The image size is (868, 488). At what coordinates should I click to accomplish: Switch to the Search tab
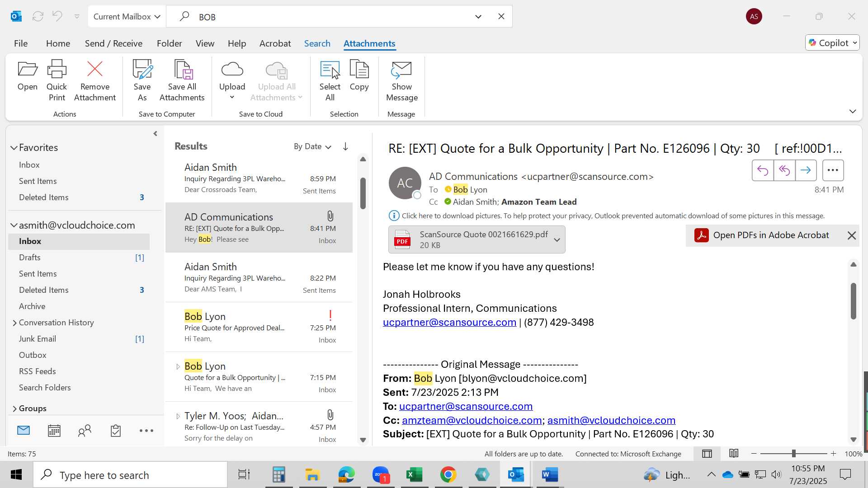317,43
